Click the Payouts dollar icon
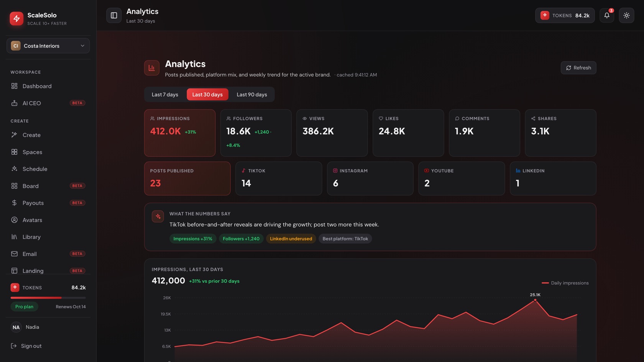Screen dimensions: 644x362 14,203
